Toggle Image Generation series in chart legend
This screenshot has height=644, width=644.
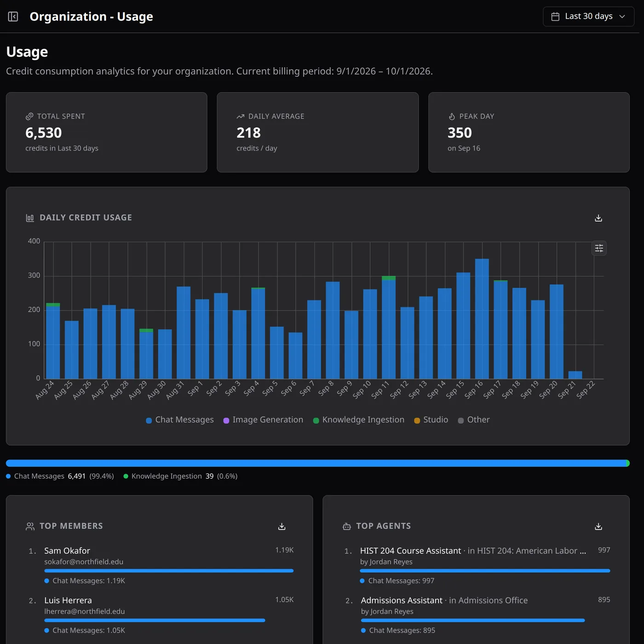[x=263, y=420]
